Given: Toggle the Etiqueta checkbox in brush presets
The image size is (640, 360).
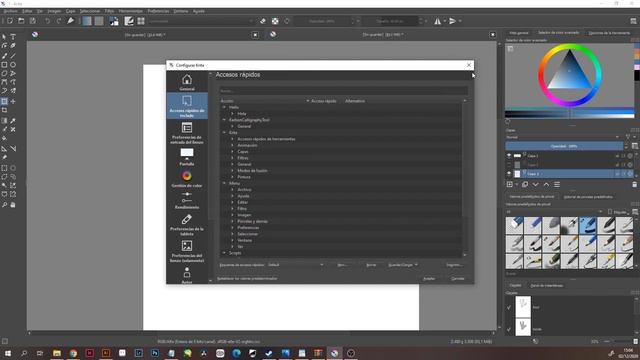Looking at the screenshot, I should pos(610,212).
